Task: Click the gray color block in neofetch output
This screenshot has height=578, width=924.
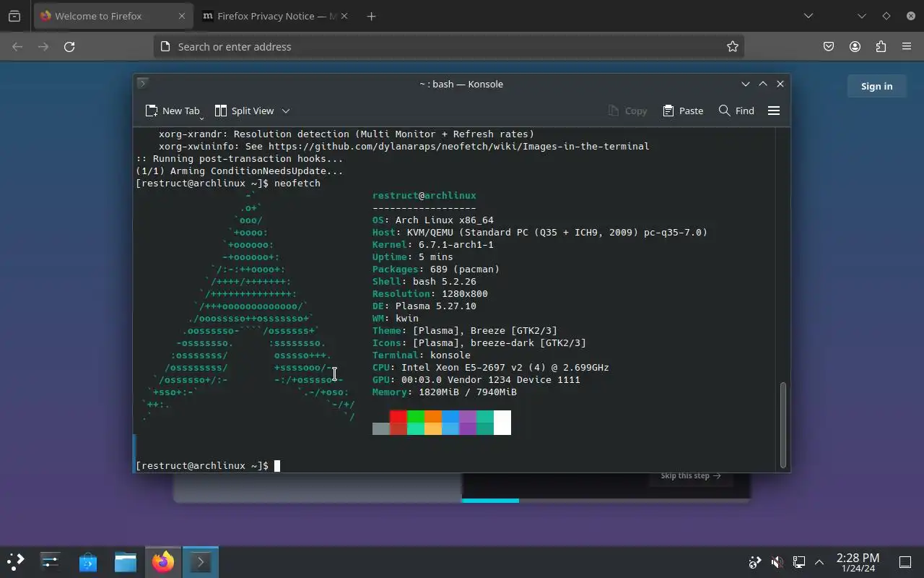Action: coord(381,429)
